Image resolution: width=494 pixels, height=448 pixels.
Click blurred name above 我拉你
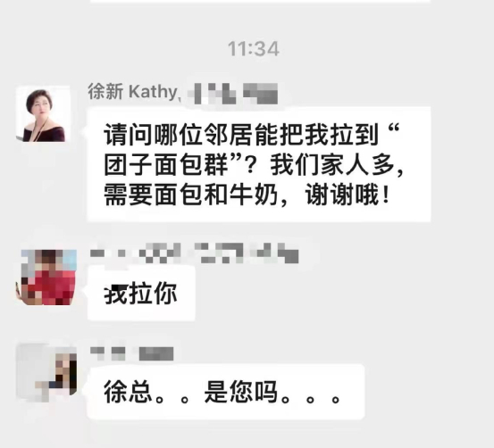(194, 253)
